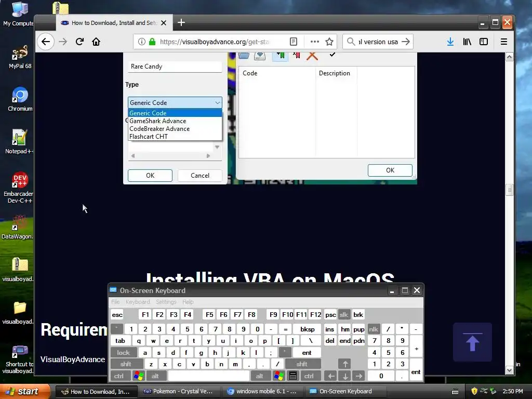Bookmark this page with the star
The width and height of the screenshot is (532, 399).
(329, 42)
